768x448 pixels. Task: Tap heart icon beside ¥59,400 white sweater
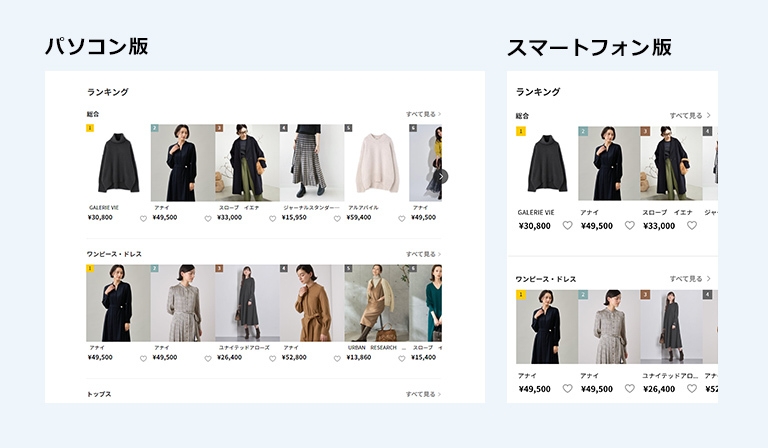[401, 218]
